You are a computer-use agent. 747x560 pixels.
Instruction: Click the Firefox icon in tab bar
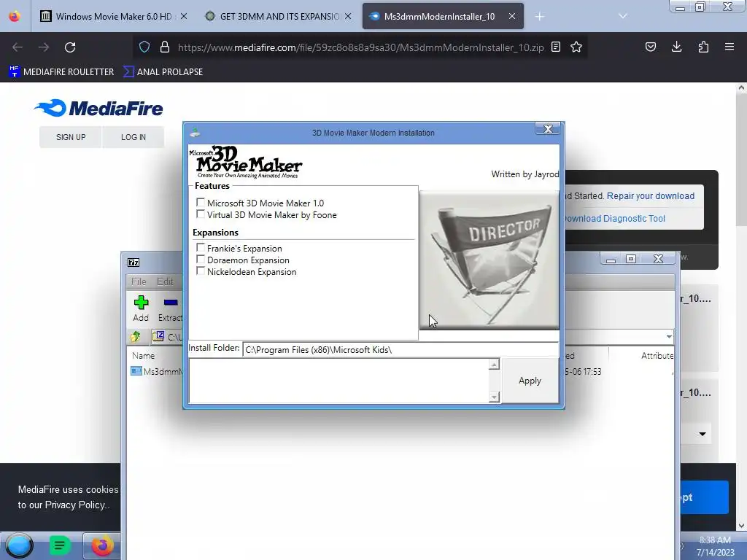tap(15, 16)
